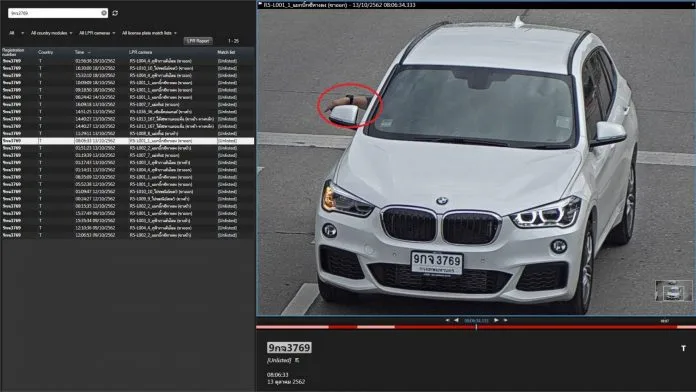Expand All LPR cameras dropdown
The height and width of the screenshot is (392, 696).
[x=97, y=33]
